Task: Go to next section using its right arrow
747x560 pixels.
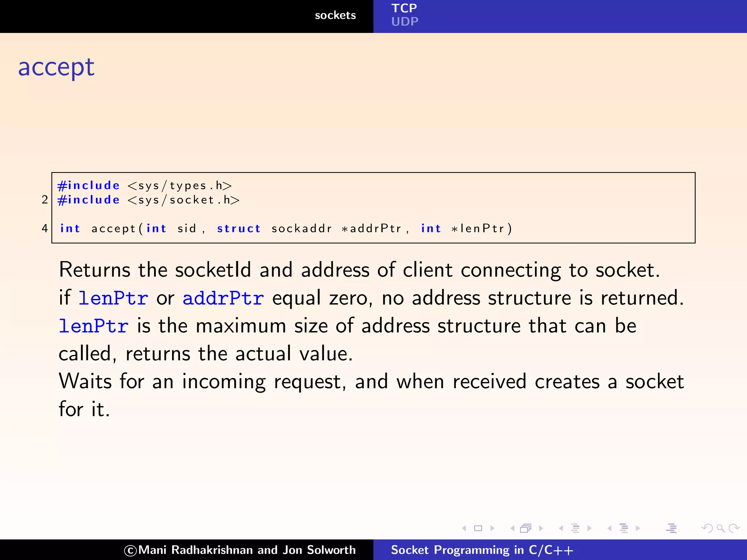Action: point(638,528)
